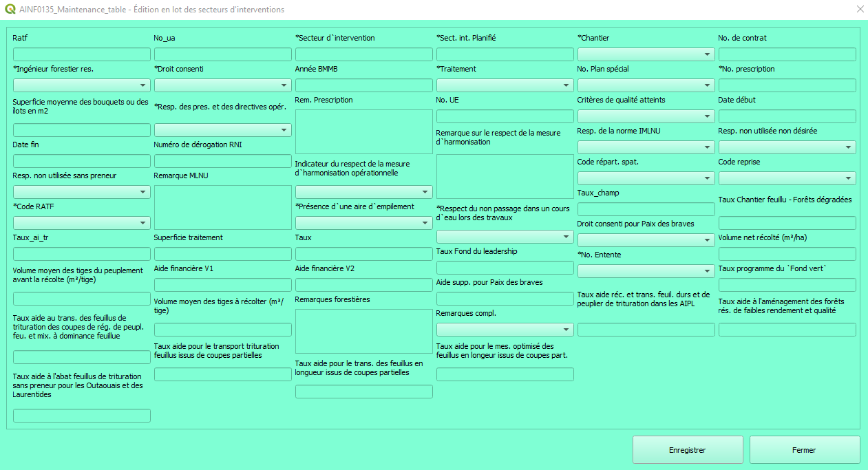868x470 pixels.
Task: Open the Critères de qualité atteints dropdown
Action: click(x=646, y=116)
